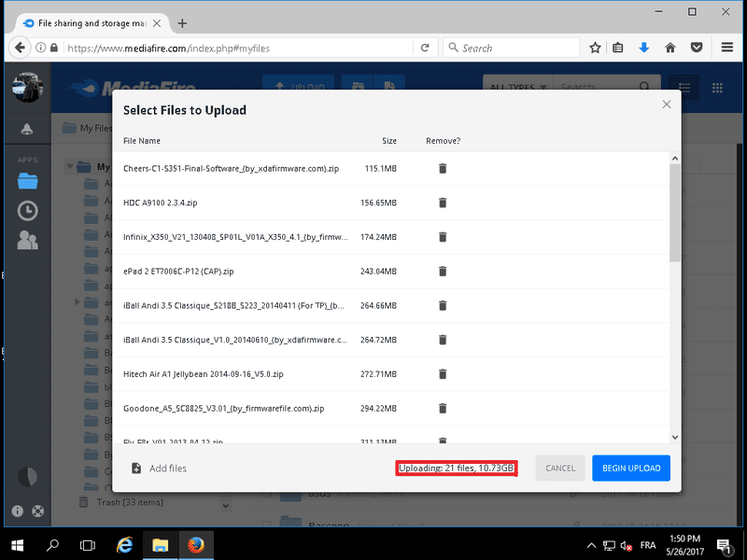Close the Select Files to Upload dialog
Viewport: 747px width, 560px height.
pyautogui.click(x=666, y=105)
